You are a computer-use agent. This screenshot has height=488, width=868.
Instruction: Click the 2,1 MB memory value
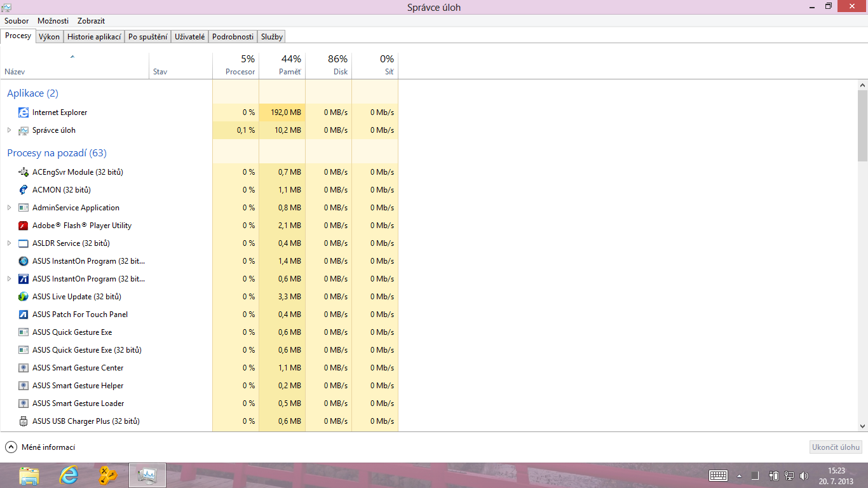[x=290, y=226]
